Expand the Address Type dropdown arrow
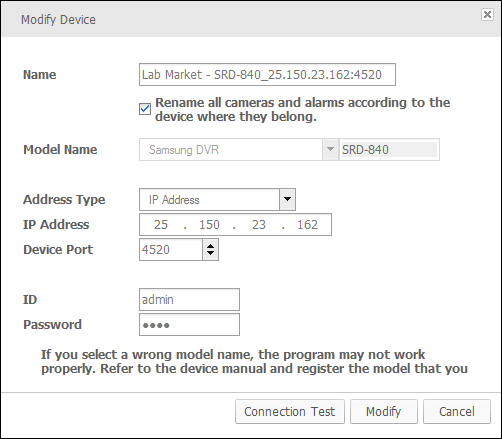 click(287, 199)
